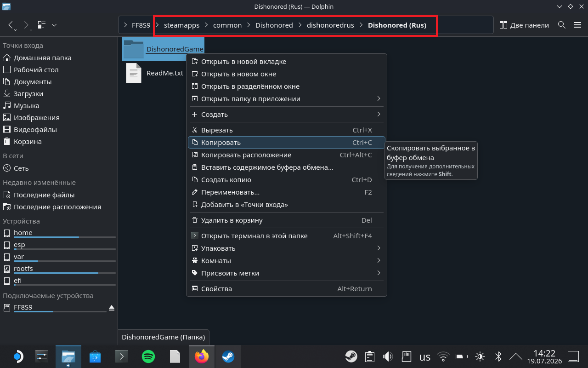
Task: Open the view mode dropdown arrow
Action: [54, 25]
